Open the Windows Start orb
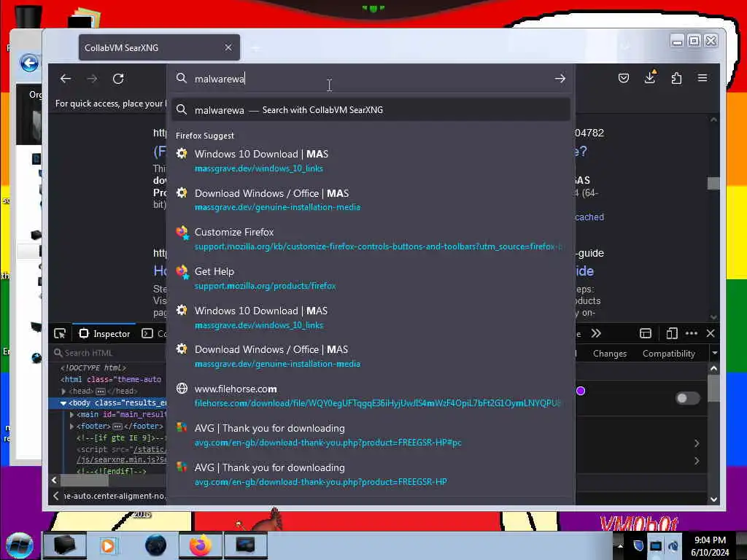 (x=19, y=545)
